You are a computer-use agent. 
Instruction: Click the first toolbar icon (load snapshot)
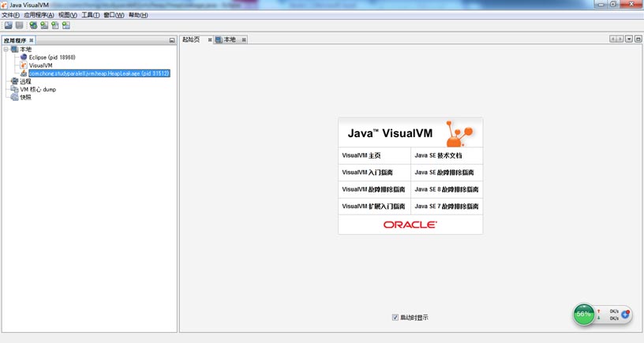tap(8, 25)
